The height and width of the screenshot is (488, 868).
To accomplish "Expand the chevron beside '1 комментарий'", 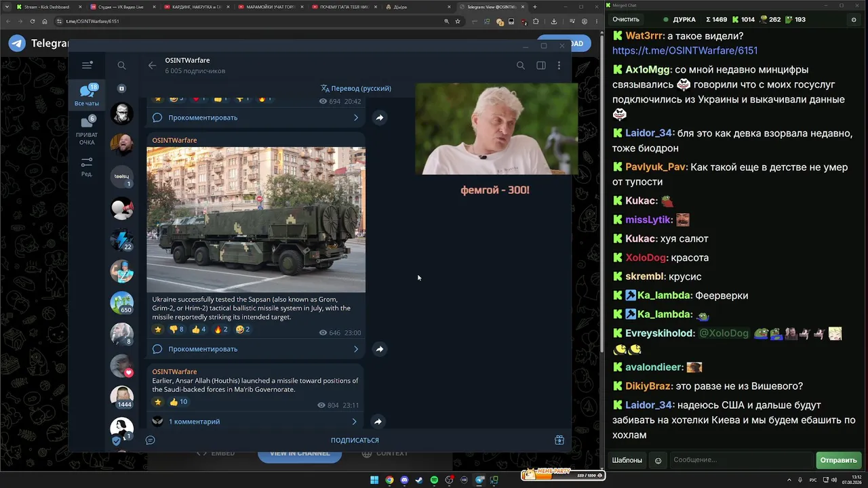I will (354, 422).
